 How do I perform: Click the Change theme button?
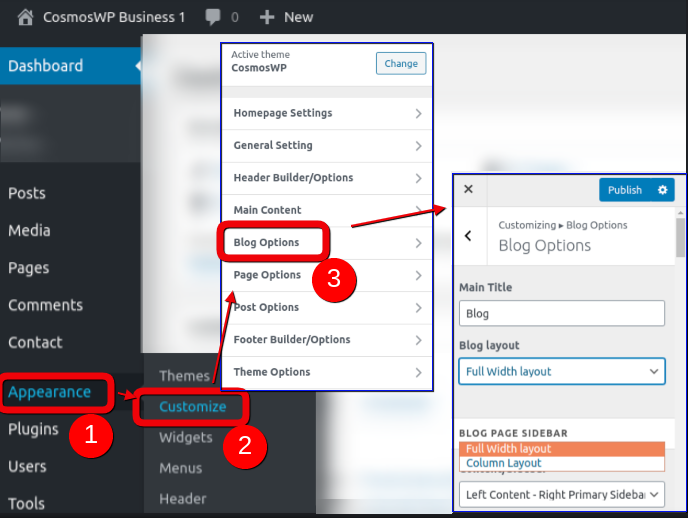point(401,64)
